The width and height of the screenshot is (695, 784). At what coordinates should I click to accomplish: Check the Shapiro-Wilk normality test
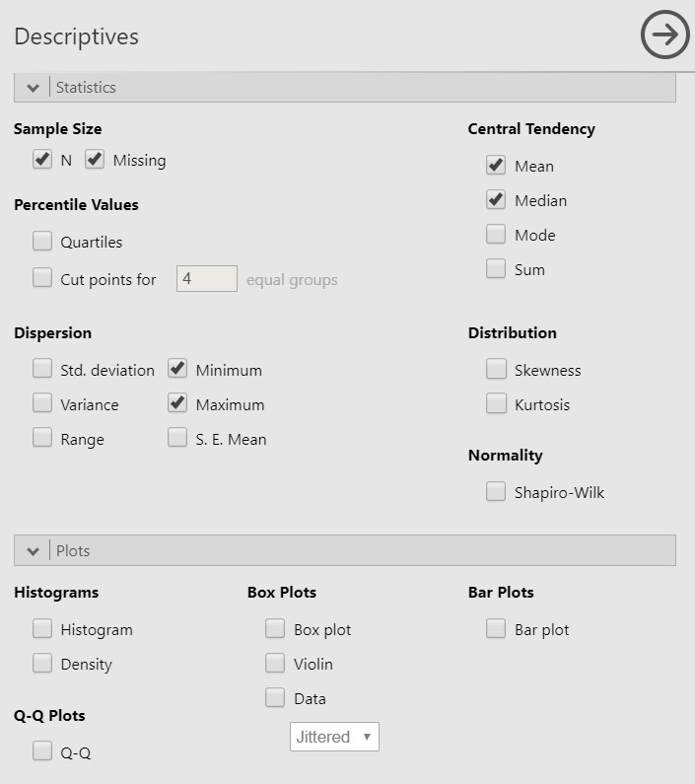tap(496, 491)
